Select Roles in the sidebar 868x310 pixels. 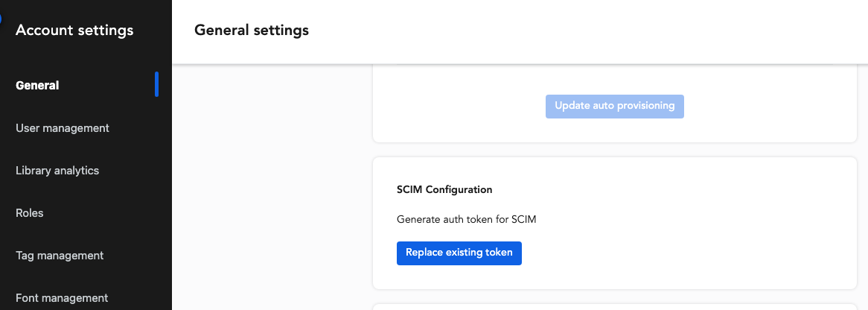point(30,213)
